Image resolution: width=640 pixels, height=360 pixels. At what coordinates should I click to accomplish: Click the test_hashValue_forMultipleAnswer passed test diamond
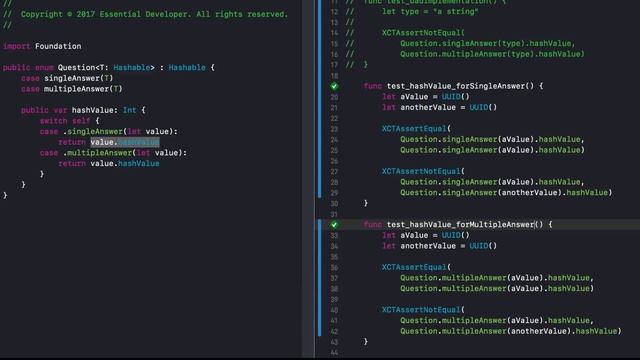[334, 224]
